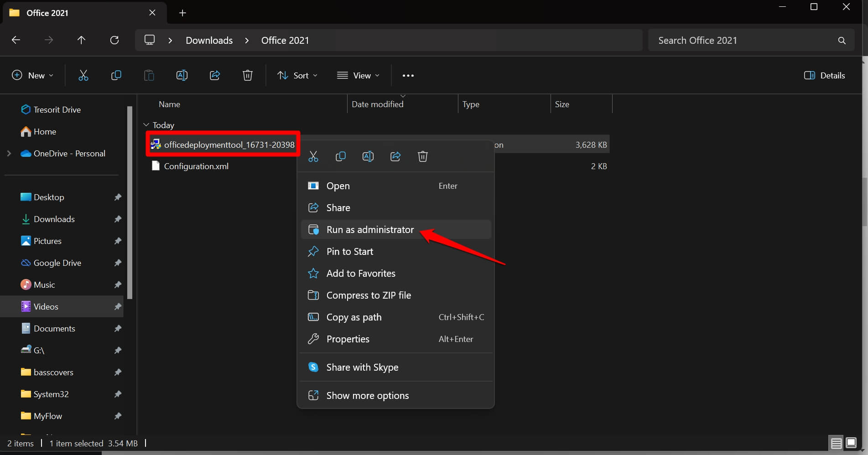Click the Rename icon in the toolbar

coord(182,75)
